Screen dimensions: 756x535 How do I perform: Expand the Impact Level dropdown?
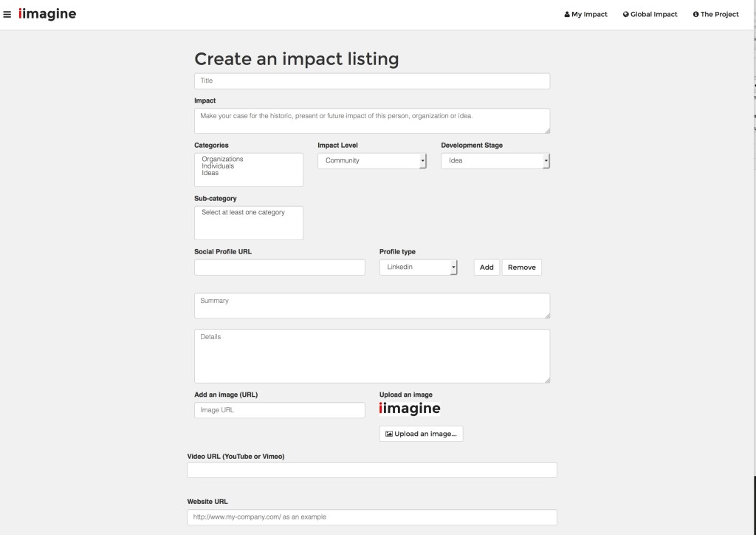372,160
